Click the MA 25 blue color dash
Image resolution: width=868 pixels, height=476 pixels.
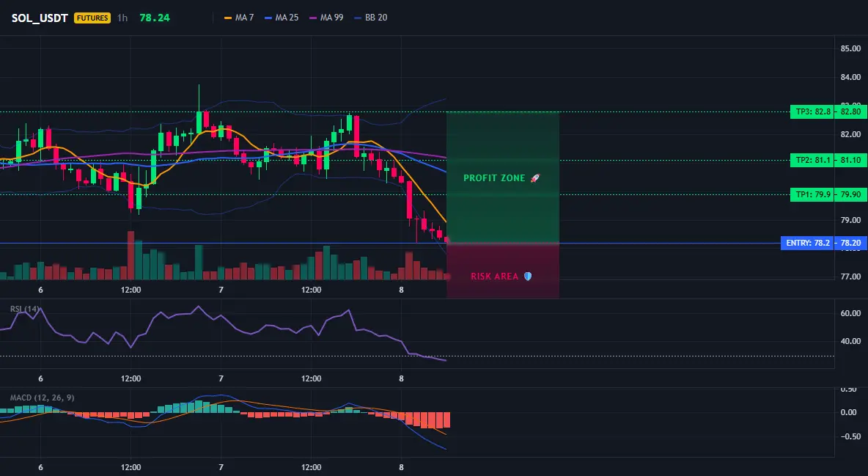pyautogui.click(x=268, y=18)
